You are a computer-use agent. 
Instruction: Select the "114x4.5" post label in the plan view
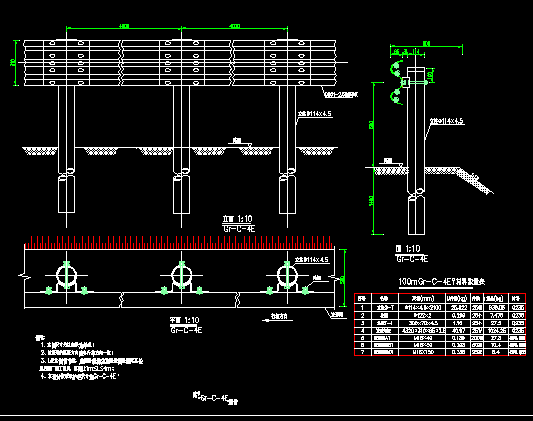click(x=312, y=260)
